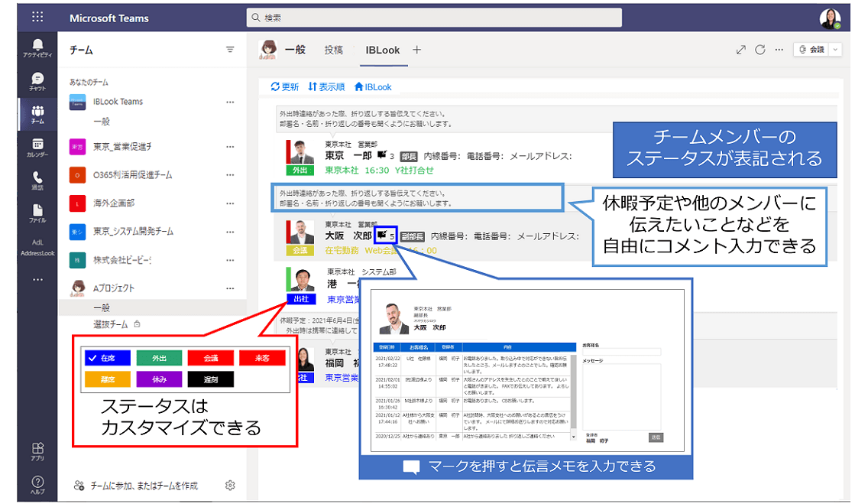Image resolution: width=868 pixels, height=504 pixels.
Task: Click the 検索 search field at top
Action: [434, 17]
